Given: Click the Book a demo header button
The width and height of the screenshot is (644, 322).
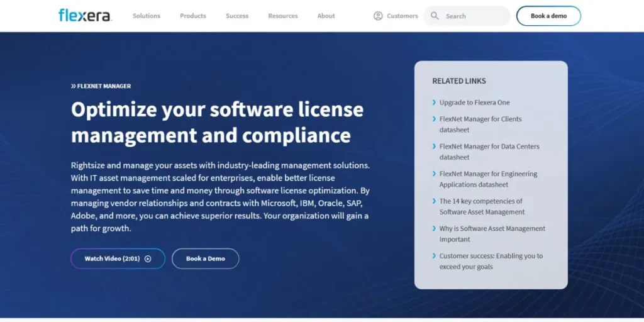Looking at the screenshot, I should [x=548, y=16].
